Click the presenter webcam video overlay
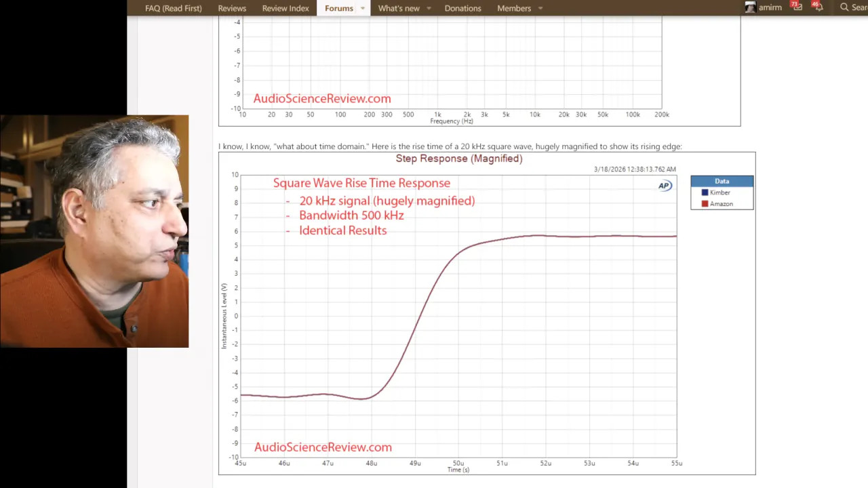This screenshot has width=868, height=488. pyautogui.click(x=94, y=231)
